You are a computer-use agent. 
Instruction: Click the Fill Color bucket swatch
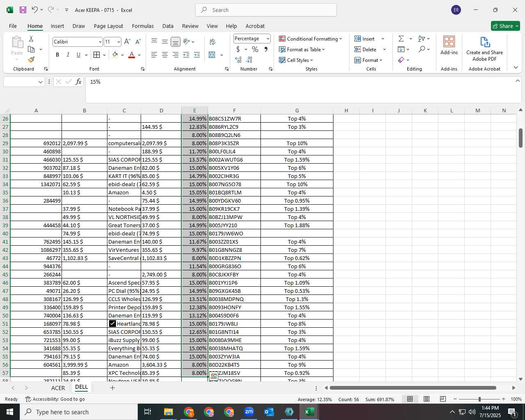(x=115, y=55)
